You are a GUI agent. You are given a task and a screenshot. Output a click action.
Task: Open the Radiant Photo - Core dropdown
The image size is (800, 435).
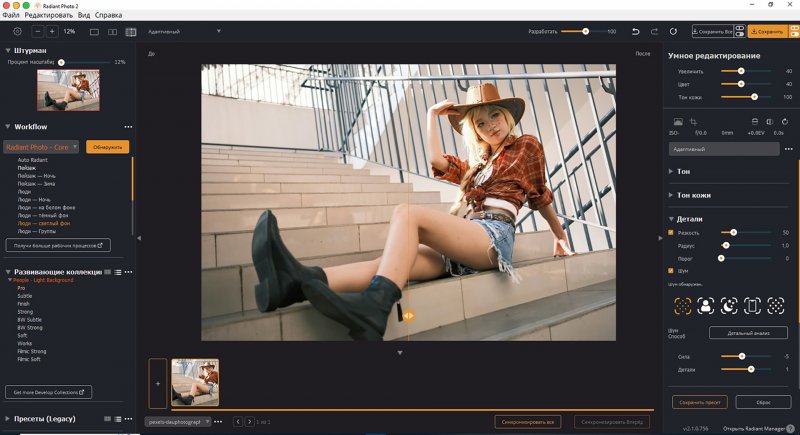(x=41, y=147)
